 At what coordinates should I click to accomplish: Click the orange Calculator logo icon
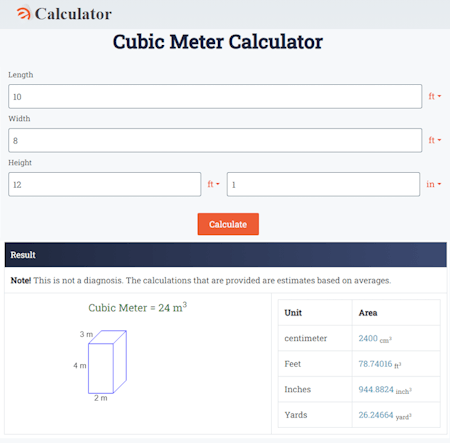24,13
